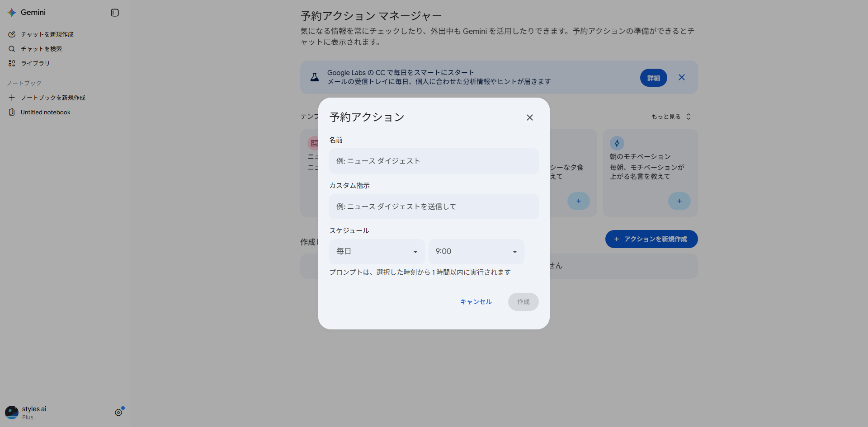Click lightning icon on 朝のモチベーション card
868x427 pixels.
pos(617,143)
